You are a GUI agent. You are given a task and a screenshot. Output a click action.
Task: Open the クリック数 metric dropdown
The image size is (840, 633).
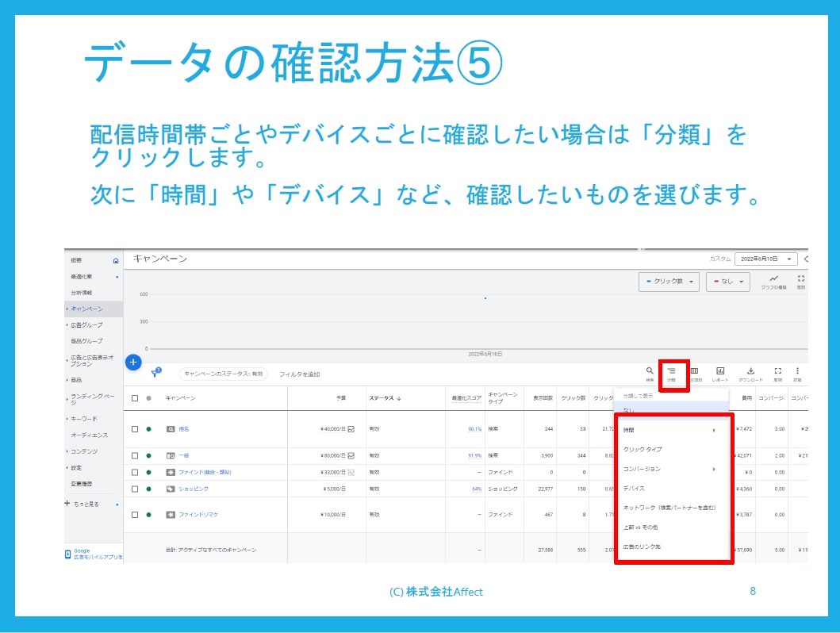pos(669,282)
